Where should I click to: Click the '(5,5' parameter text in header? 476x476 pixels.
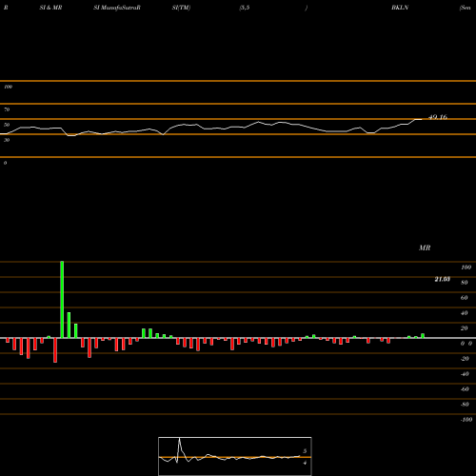click(245, 8)
